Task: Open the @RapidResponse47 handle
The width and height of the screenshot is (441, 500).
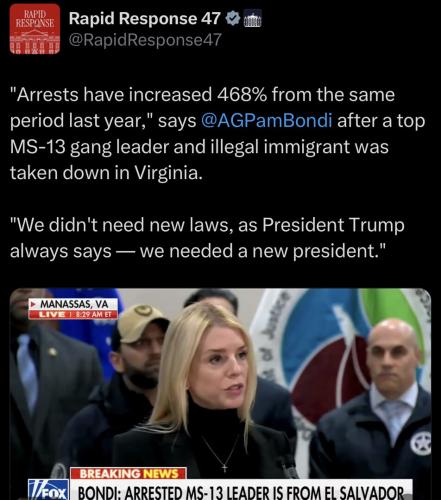Action: pyautogui.click(x=145, y=40)
